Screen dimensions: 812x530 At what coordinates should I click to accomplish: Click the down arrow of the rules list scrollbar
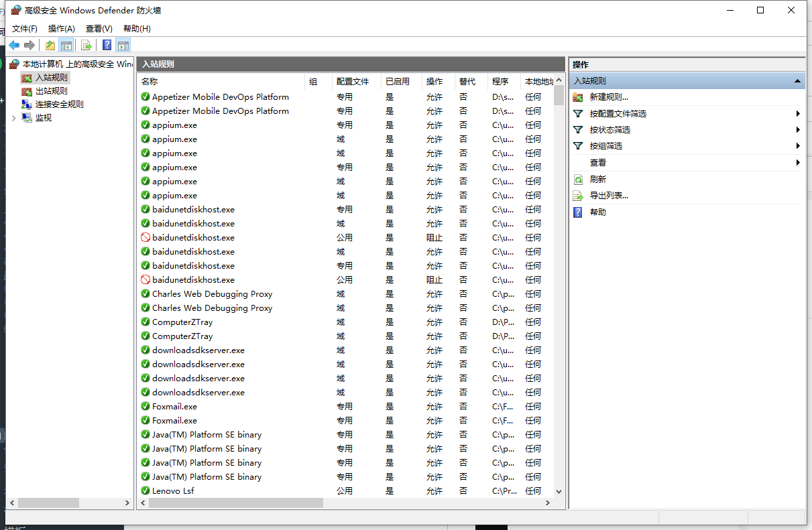(x=559, y=491)
